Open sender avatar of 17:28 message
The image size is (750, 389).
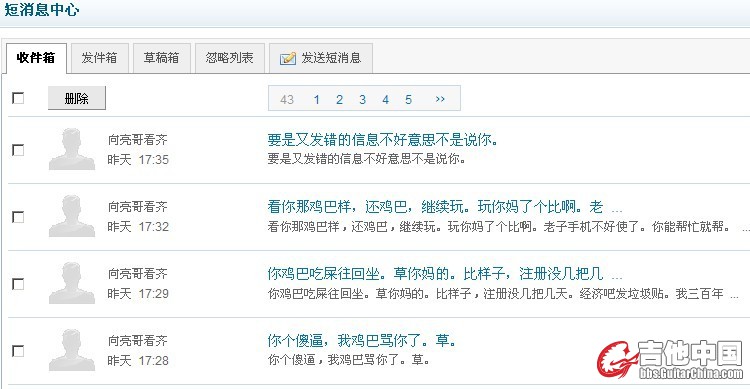72,350
